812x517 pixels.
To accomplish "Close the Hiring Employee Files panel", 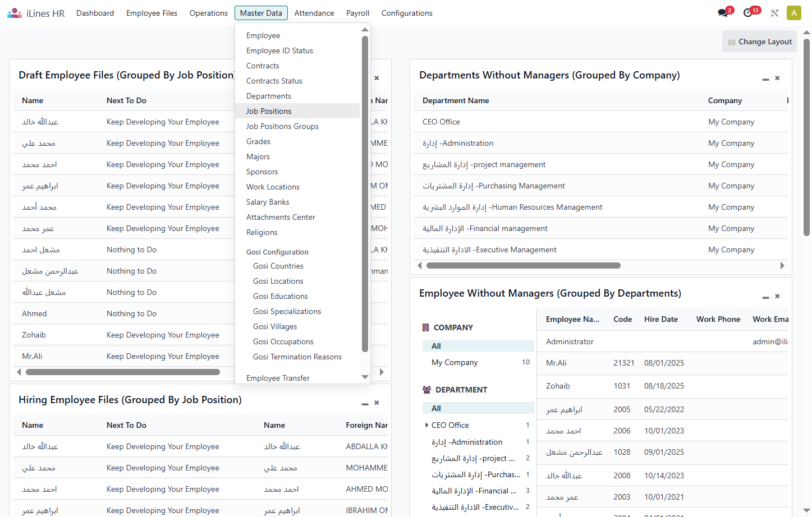I will point(377,403).
